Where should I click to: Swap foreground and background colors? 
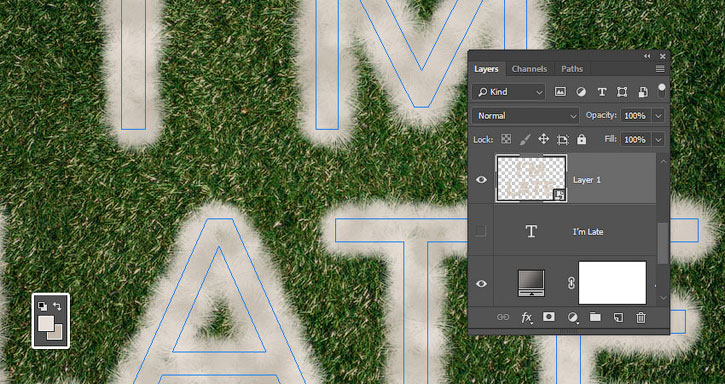pyautogui.click(x=57, y=306)
